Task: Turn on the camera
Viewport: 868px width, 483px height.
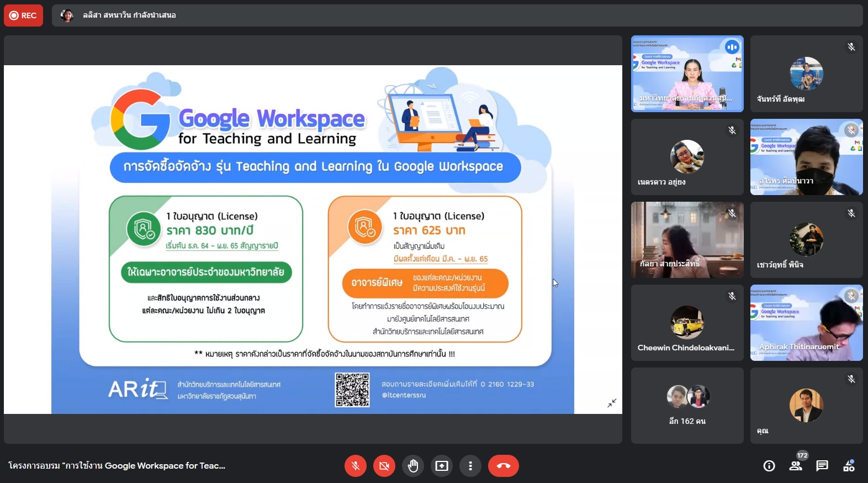Action: [384, 466]
